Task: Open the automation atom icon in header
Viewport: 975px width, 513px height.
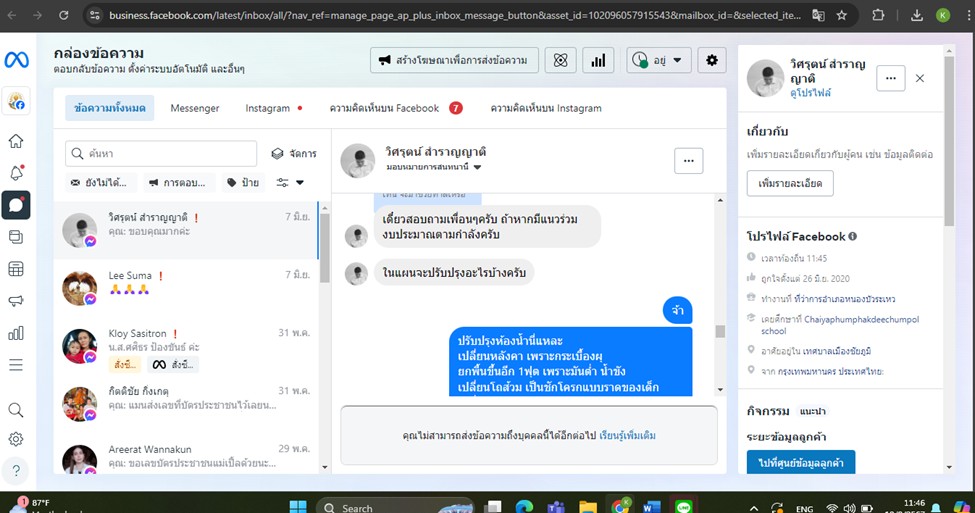Action: (561, 60)
